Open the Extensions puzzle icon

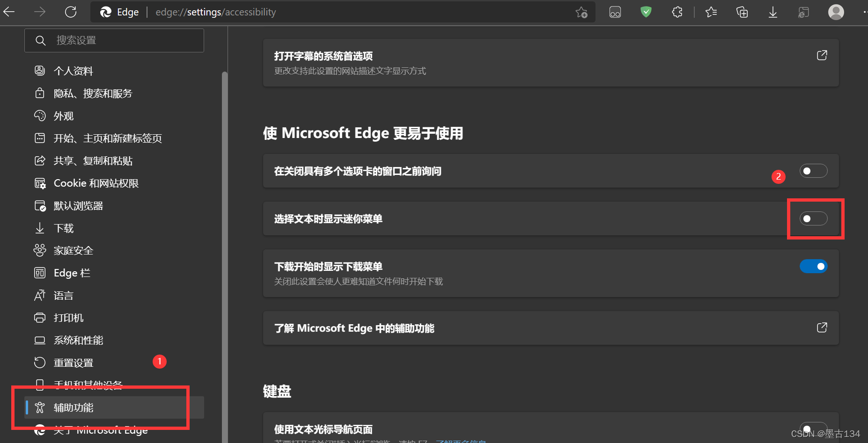pos(677,12)
